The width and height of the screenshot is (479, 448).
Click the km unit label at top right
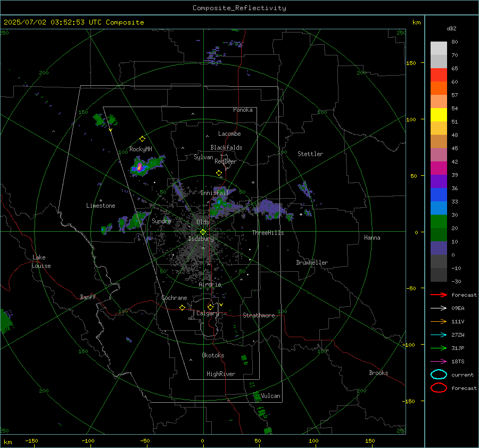[x=416, y=22]
